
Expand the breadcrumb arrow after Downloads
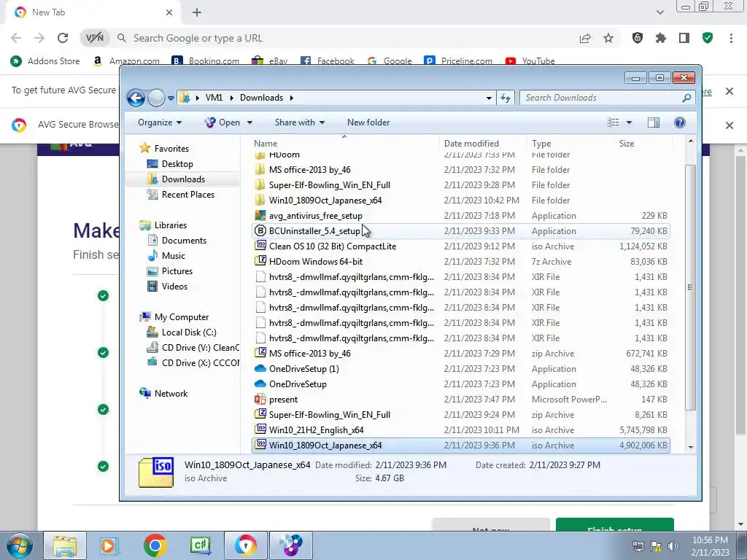(x=291, y=98)
